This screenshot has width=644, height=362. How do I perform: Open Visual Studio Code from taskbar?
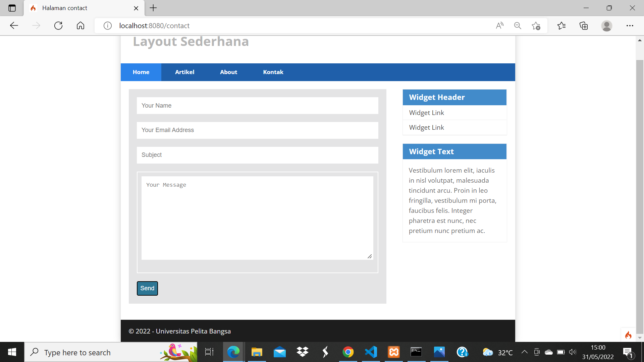[371, 352]
